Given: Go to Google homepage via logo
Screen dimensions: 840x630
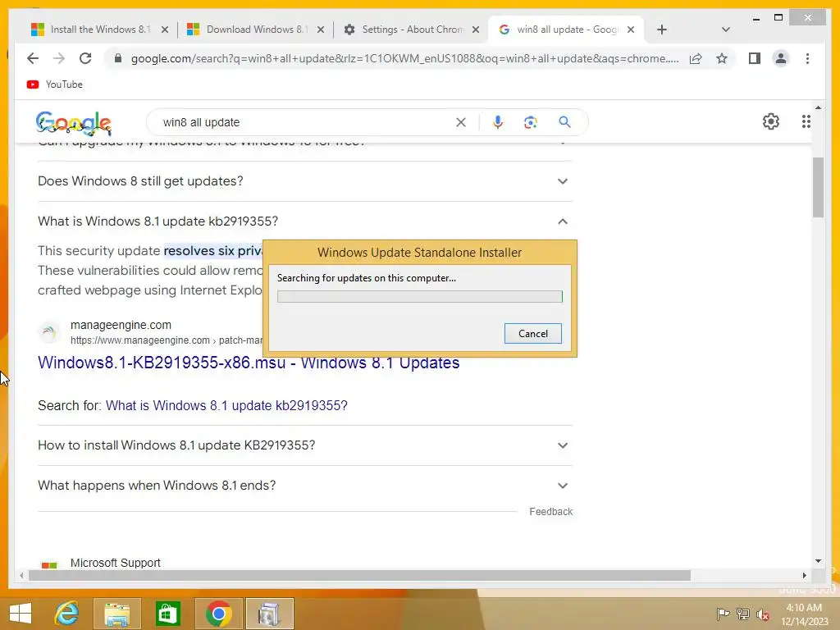Looking at the screenshot, I should click(73, 123).
